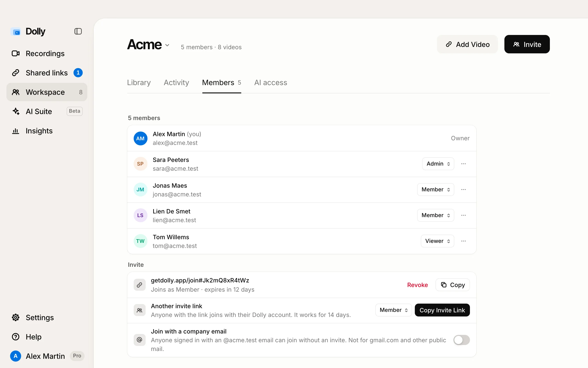Open Insights in the sidebar

tap(47, 131)
